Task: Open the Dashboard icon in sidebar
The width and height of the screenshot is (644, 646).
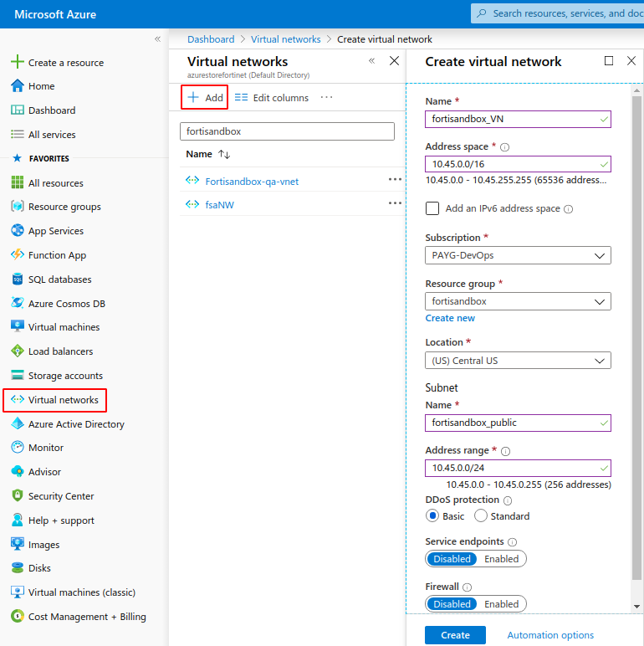Action: [x=18, y=110]
